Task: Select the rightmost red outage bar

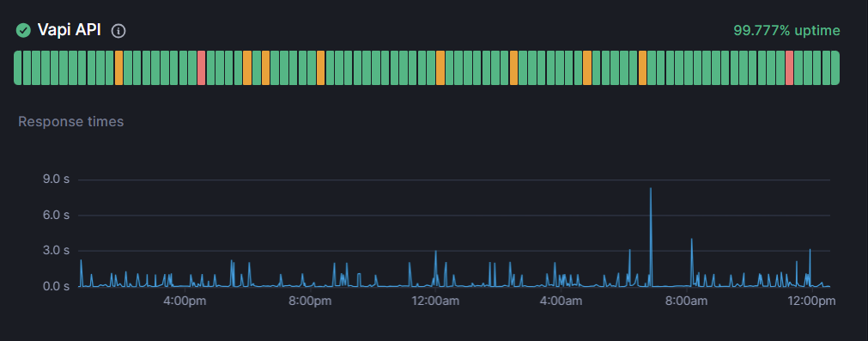Action: pos(789,68)
